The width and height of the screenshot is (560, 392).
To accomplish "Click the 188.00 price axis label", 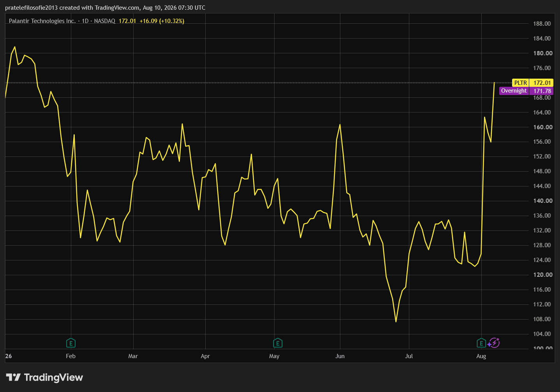I will pyautogui.click(x=542, y=24).
